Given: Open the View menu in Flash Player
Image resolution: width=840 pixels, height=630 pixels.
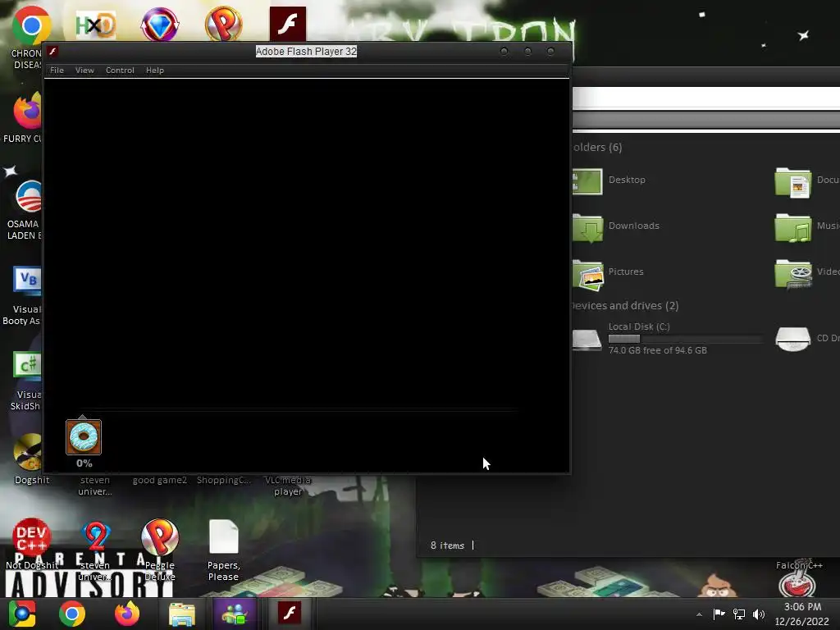Looking at the screenshot, I should 84,71.
